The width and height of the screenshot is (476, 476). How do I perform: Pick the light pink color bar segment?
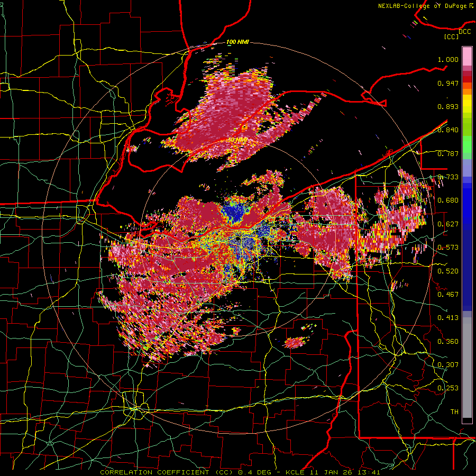pyautogui.click(x=467, y=57)
